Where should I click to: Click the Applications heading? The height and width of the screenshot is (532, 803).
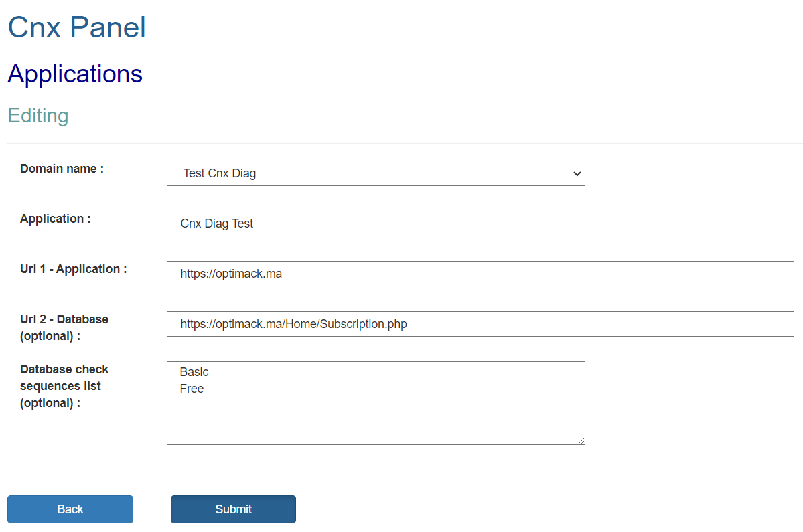point(75,74)
